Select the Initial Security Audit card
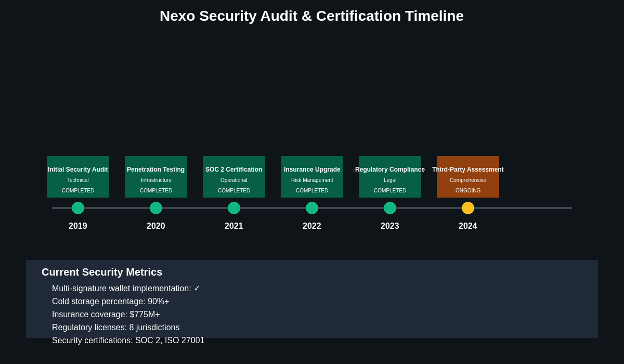624x364 pixels. [78, 177]
